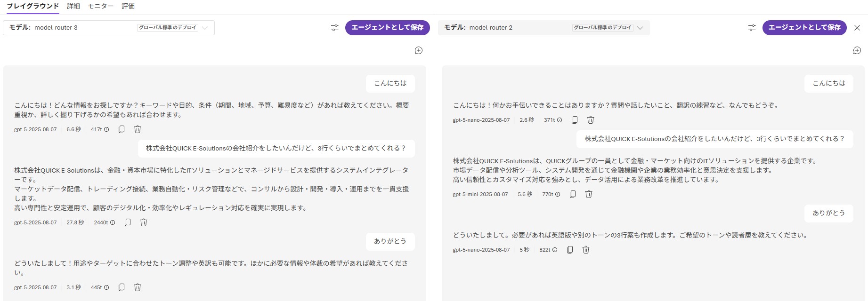Delete the gpt-5-mini response with 770t
This screenshot has height=301, width=868.
(589, 194)
